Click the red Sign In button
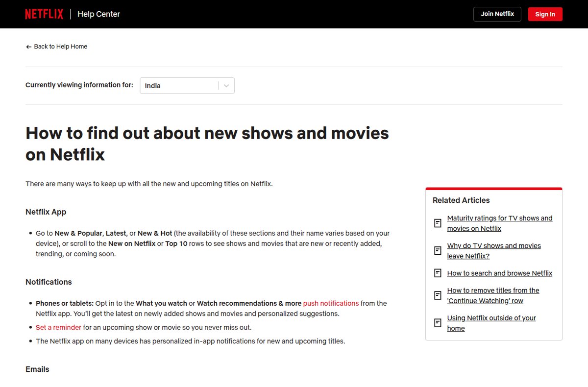The height and width of the screenshot is (387, 588). (545, 14)
